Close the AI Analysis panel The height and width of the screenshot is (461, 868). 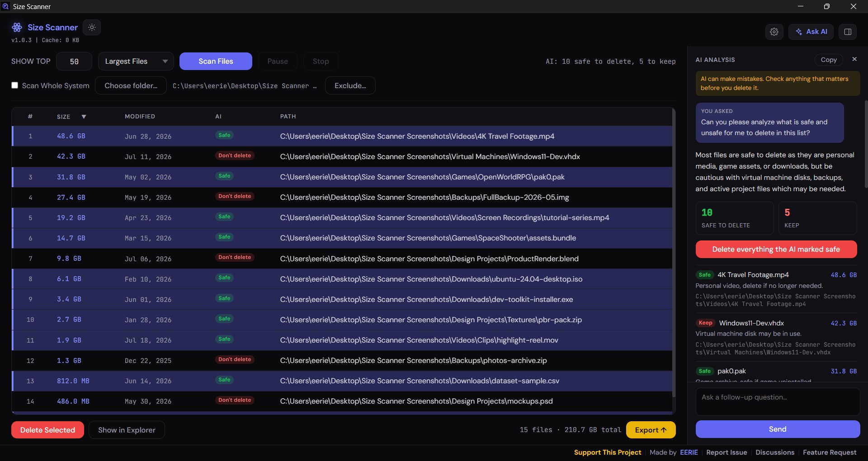[854, 59]
